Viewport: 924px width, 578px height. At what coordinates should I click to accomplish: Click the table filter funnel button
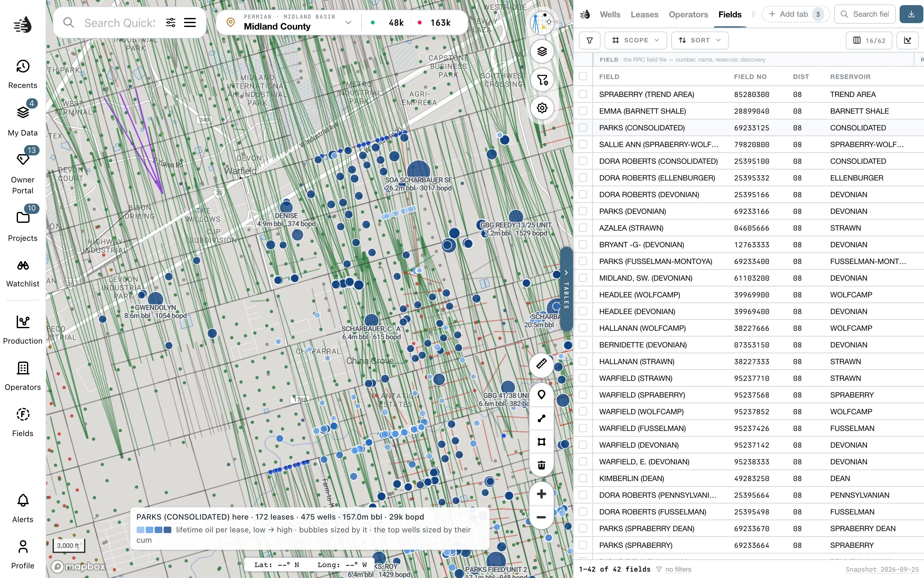(x=589, y=40)
